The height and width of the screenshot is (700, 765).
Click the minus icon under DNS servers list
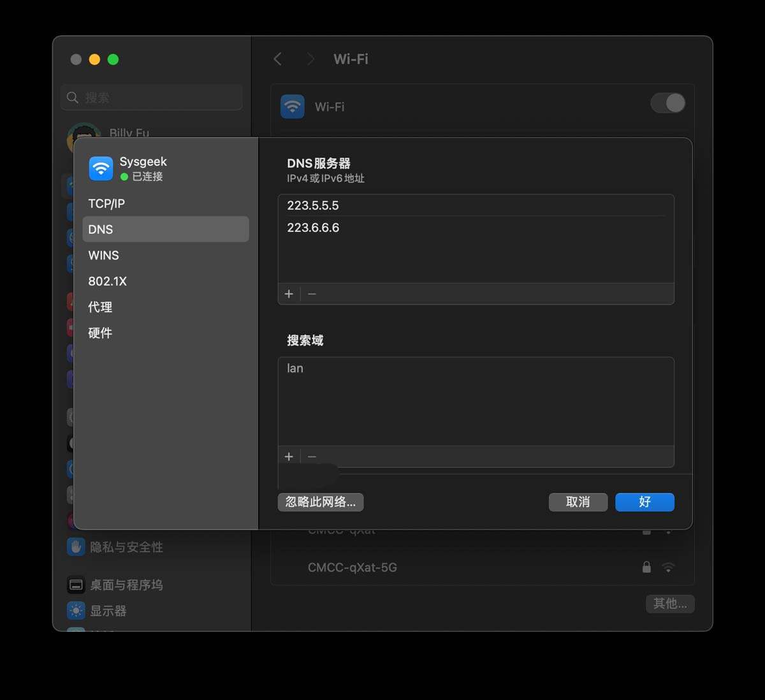[312, 294]
